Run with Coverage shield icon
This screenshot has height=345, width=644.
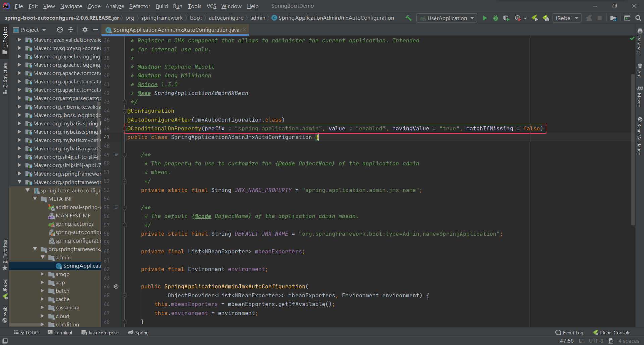click(x=506, y=18)
